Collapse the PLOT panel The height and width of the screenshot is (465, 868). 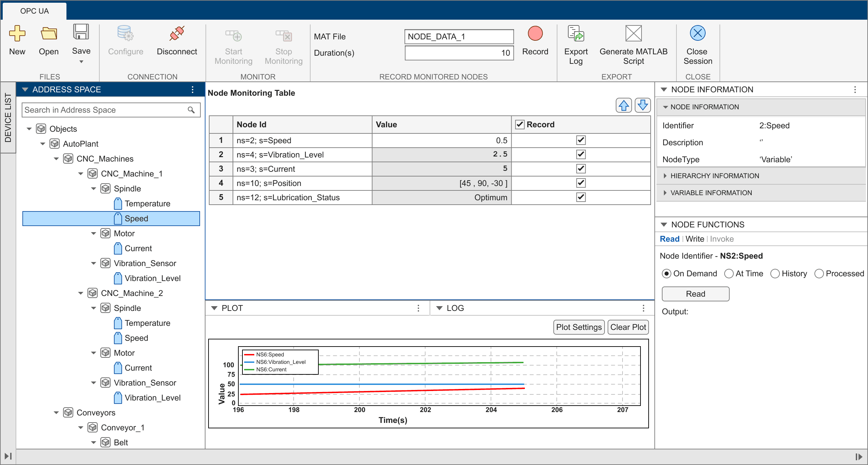[214, 308]
